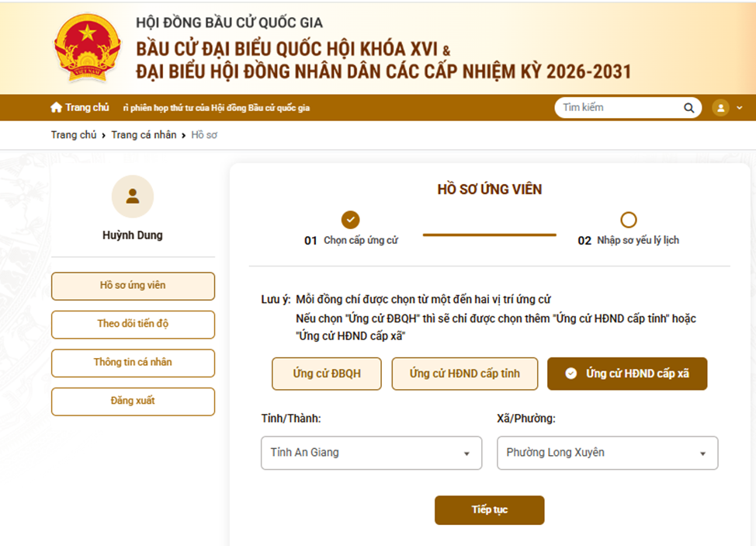Open the Tỉnh/Thành dropdown
The width and height of the screenshot is (756, 546).
click(x=371, y=453)
